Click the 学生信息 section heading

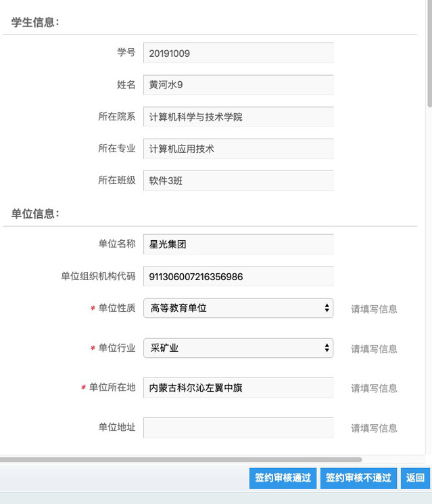[x=36, y=22]
